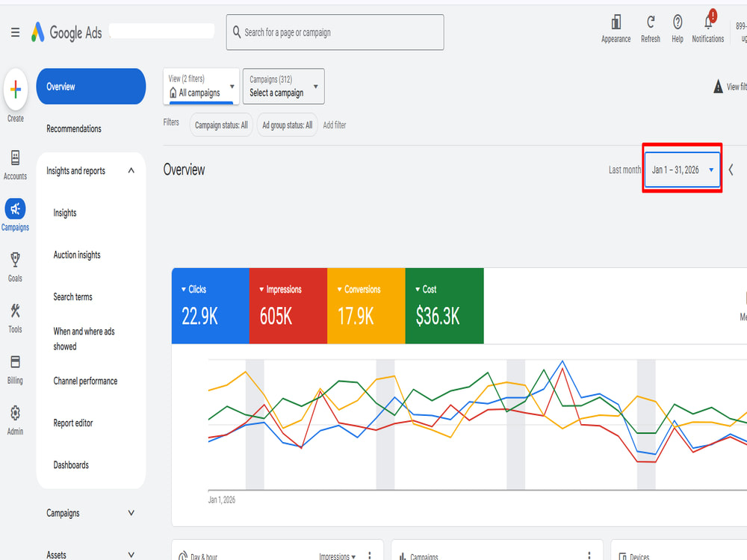Expand the Campaigns sidebar section
Screen dimensions: 747x560
131,513
